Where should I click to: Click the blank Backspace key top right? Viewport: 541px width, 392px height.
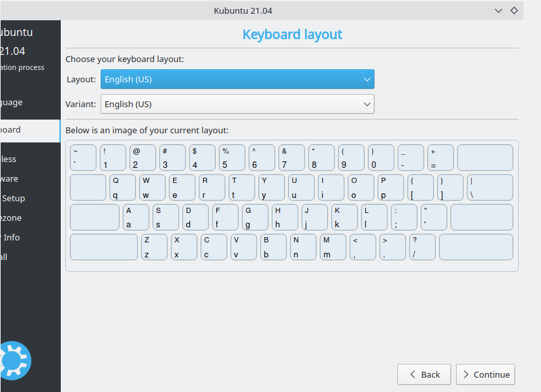(485, 157)
